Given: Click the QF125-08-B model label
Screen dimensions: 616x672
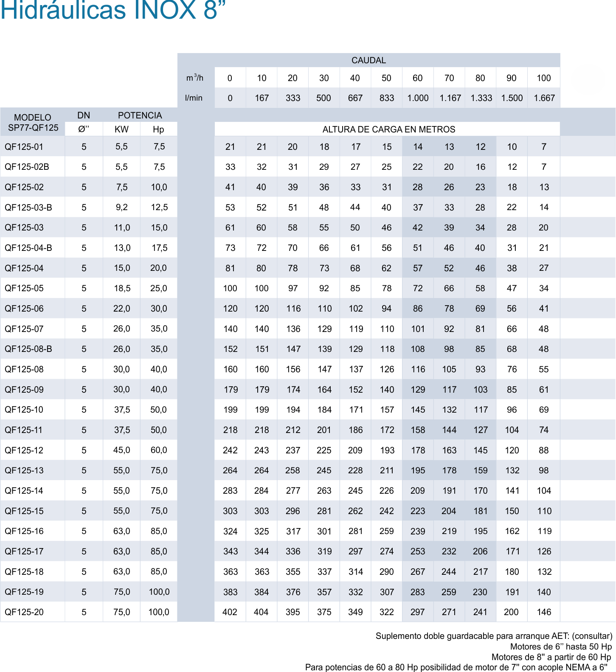Looking at the screenshot, I should (x=28, y=349).
